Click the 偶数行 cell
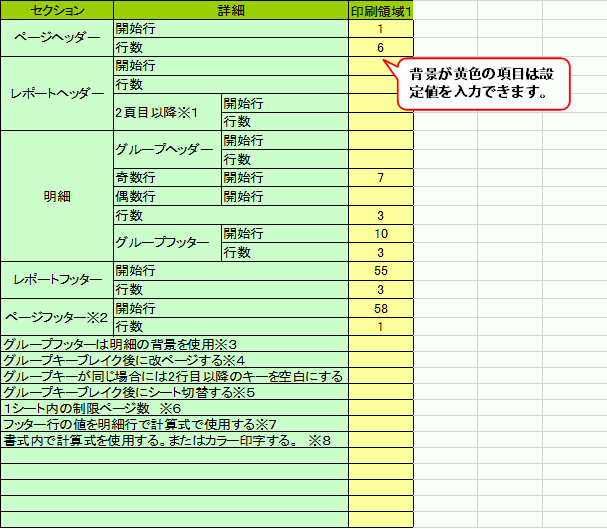Viewport: 607px width, 529px height. tap(167, 196)
